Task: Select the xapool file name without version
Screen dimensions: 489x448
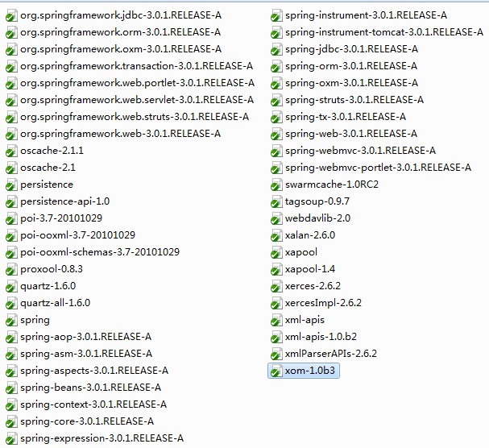Action: coord(301,252)
